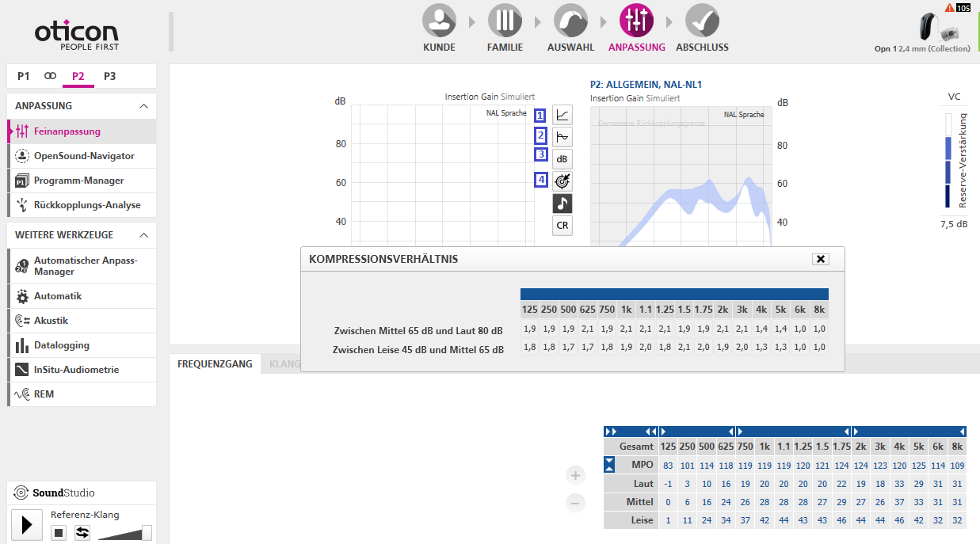The height and width of the screenshot is (544, 980).
Task: Click the dB display button beside the graph
Action: pyautogui.click(x=562, y=158)
